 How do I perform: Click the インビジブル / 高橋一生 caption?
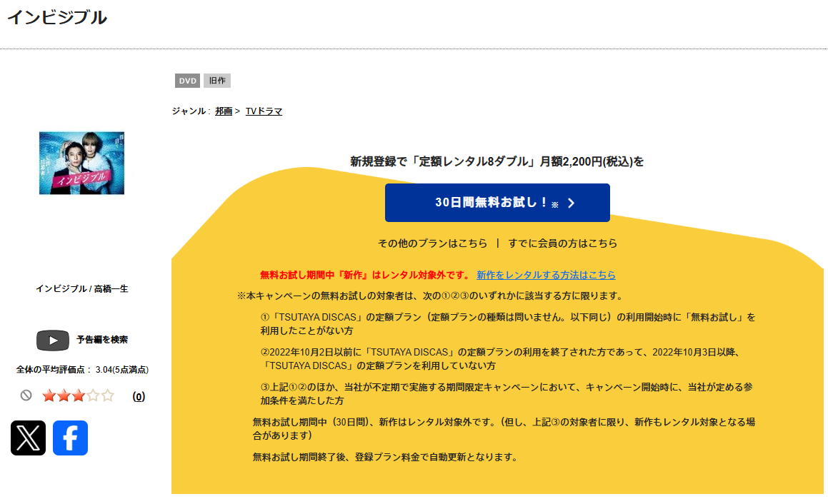(x=82, y=288)
